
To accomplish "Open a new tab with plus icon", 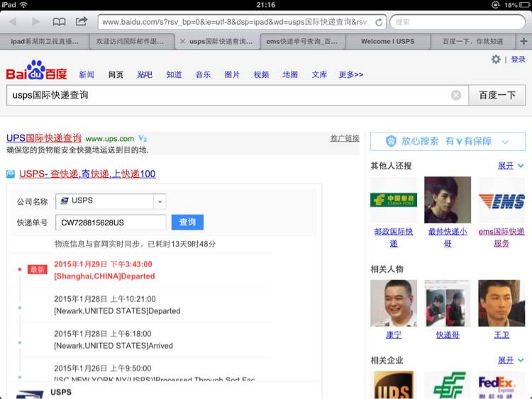I will [x=523, y=41].
